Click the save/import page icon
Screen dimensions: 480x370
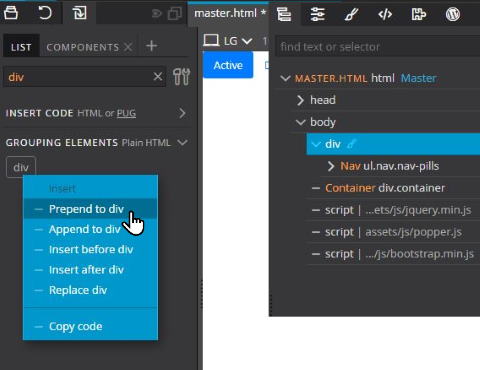click(x=79, y=13)
